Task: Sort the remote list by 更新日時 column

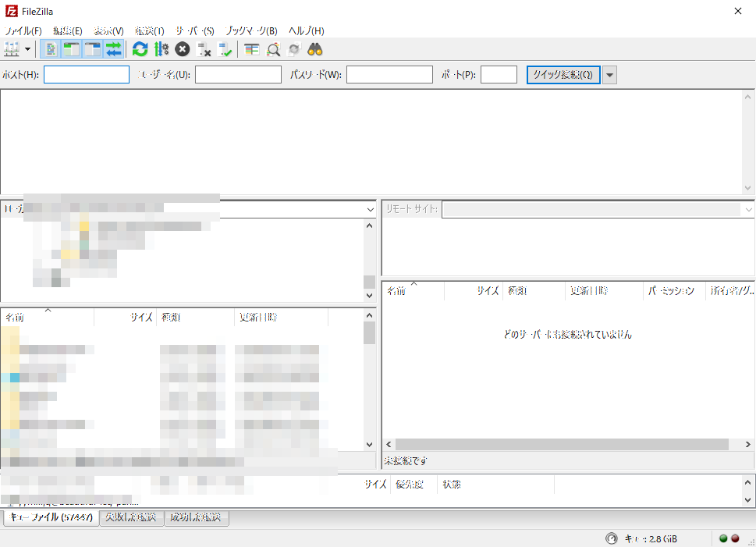Action: tap(589, 290)
